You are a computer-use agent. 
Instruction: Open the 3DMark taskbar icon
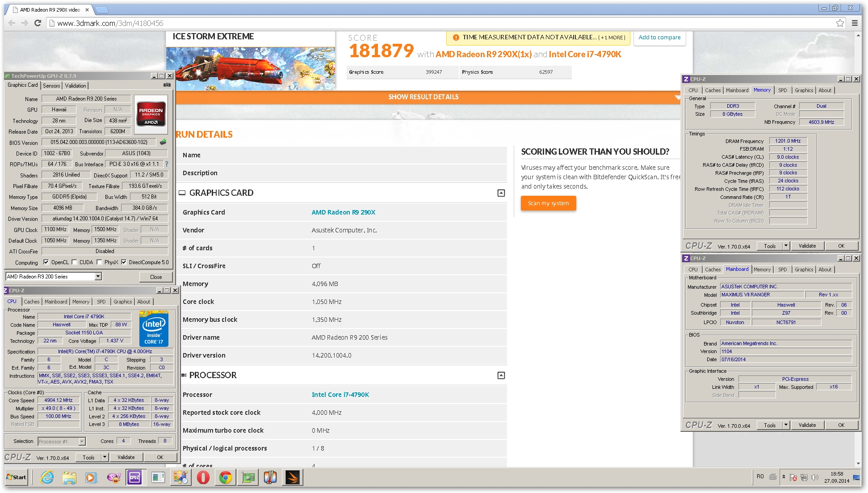pos(293,477)
